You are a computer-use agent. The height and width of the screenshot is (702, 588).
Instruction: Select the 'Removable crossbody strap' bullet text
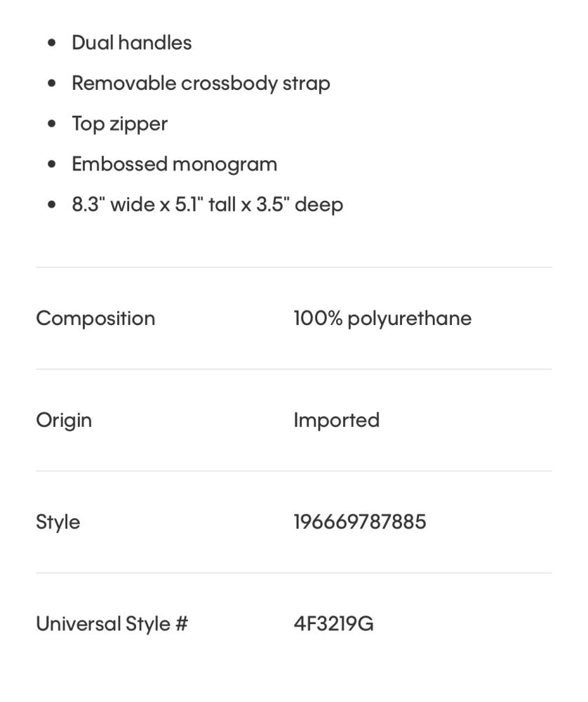point(201,84)
